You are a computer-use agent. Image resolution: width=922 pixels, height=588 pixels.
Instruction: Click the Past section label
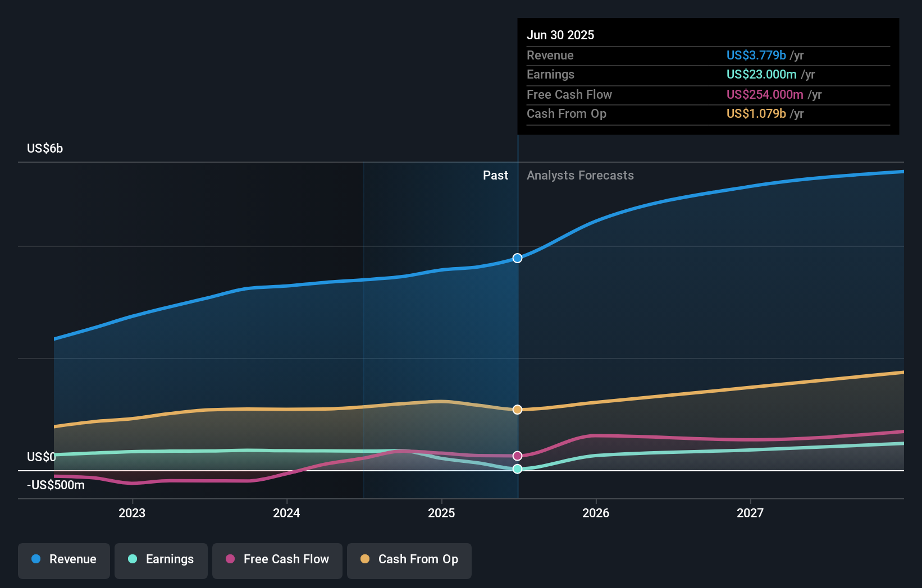coord(495,176)
